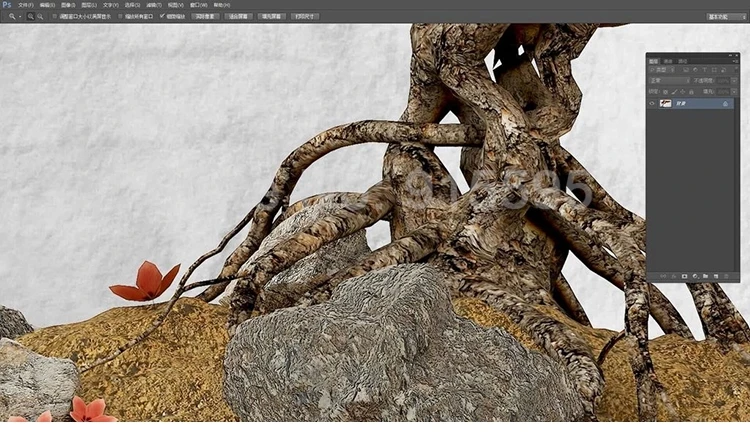Open the File menu
This screenshot has width=750, height=432.
point(25,5)
